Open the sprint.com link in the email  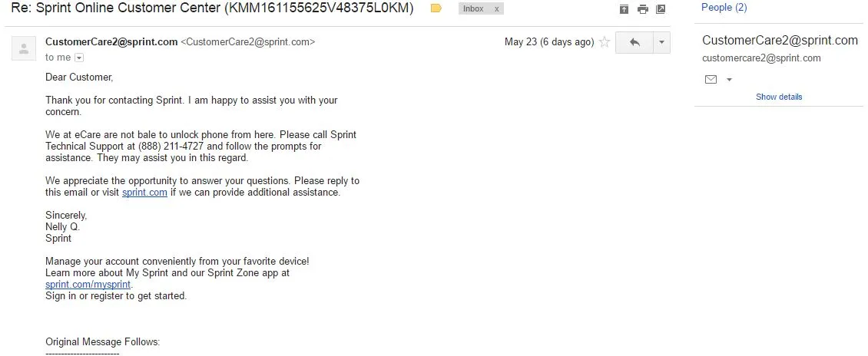(144, 193)
